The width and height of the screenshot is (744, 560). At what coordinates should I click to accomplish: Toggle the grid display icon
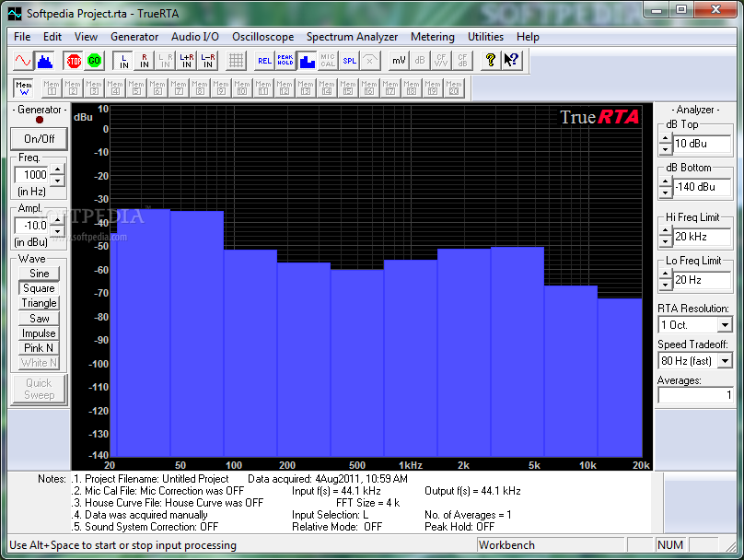(x=236, y=60)
